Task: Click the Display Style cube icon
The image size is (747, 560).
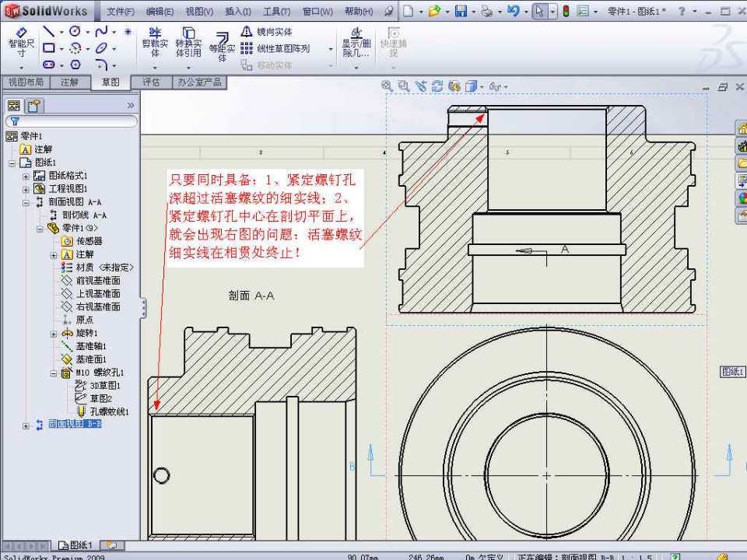Action: [x=471, y=86]
